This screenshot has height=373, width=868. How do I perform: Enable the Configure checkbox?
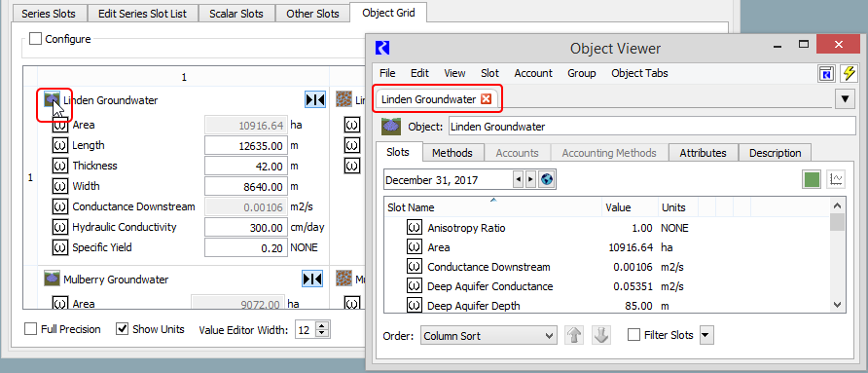[35, 39]
